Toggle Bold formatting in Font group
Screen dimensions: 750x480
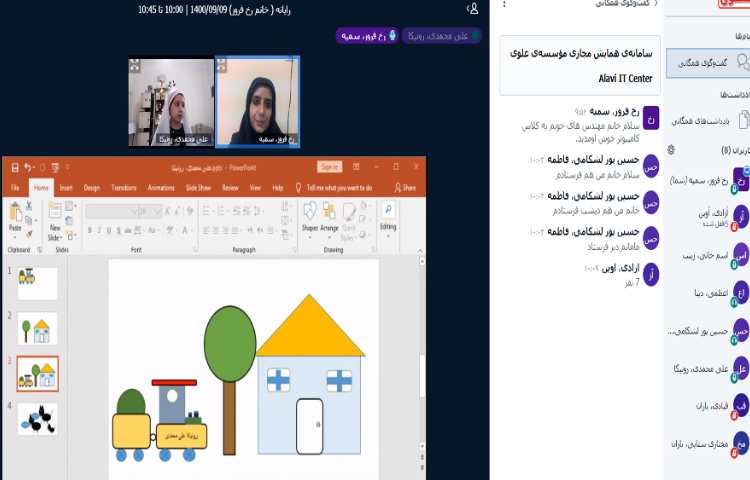pyautogui.click(x=90, y=228)
